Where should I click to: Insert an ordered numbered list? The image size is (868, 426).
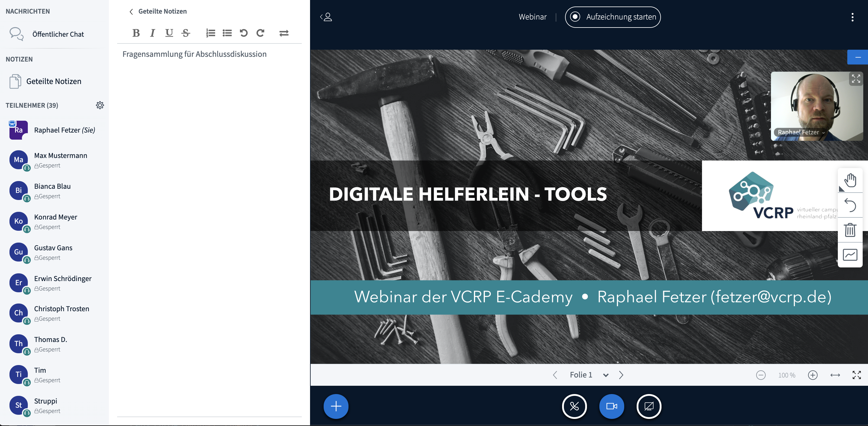pos(211,33)
